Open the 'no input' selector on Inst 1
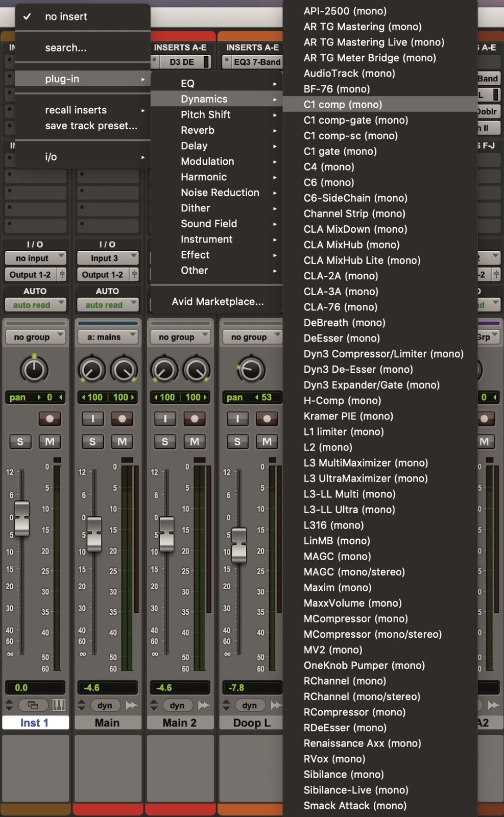 pyautogui.click(x=35, y=258)
